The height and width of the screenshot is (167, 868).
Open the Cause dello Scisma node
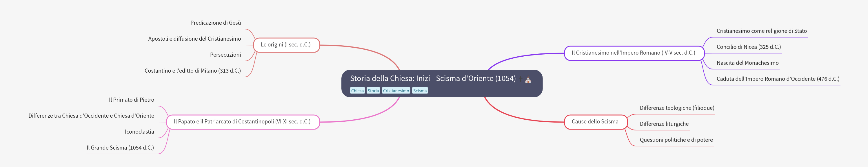[595, 122]
